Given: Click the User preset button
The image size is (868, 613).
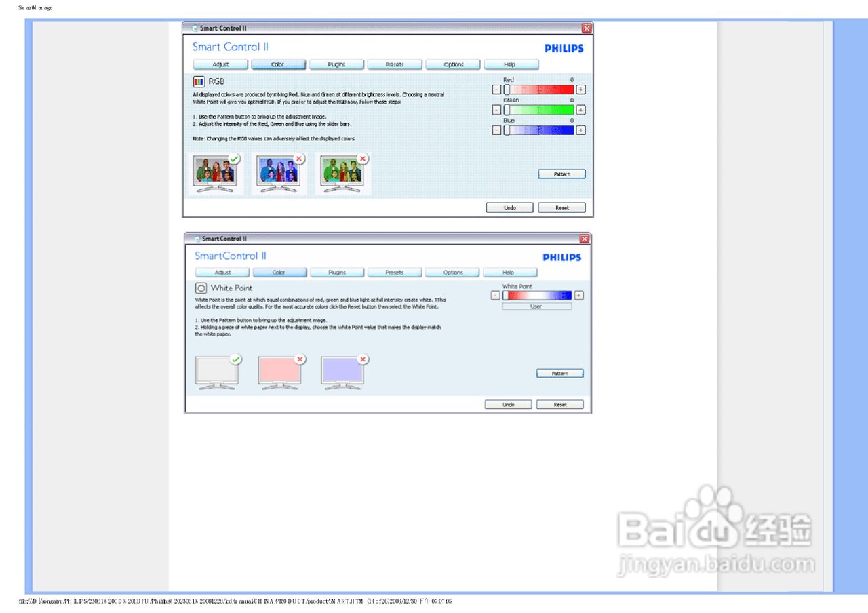Looking at the screenshot, I should click(536, 306).
